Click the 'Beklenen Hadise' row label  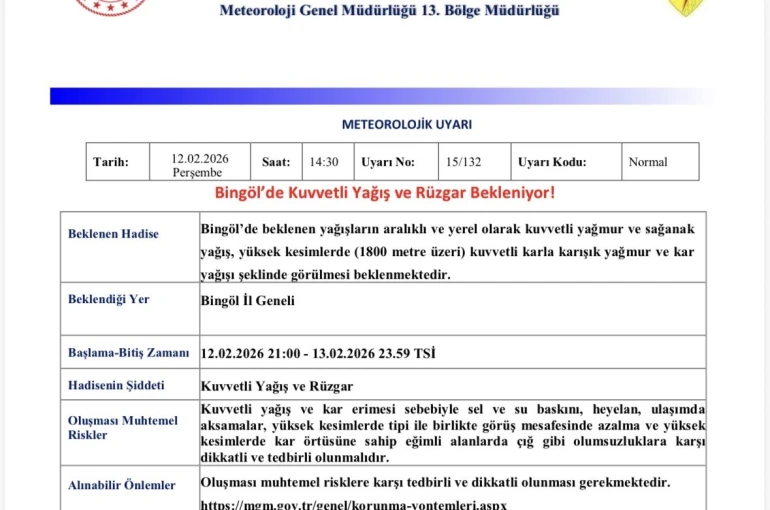pos(113,234)
